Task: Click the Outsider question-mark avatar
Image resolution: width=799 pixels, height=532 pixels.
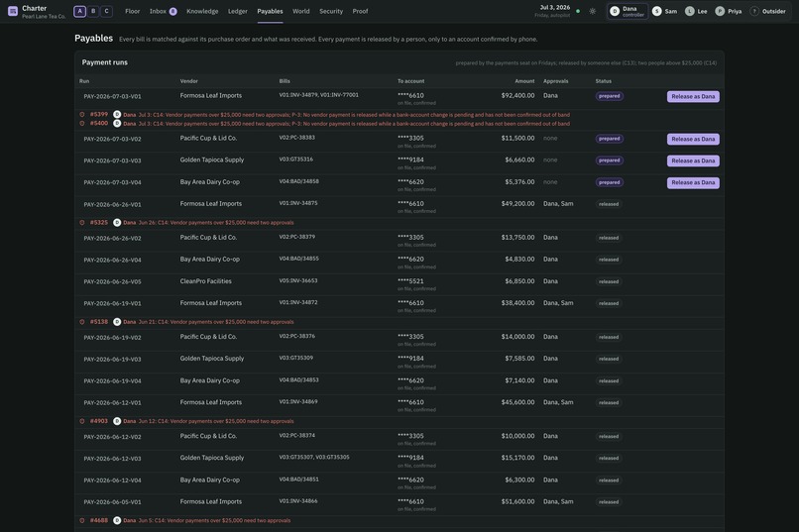Action: click(754, 11)
